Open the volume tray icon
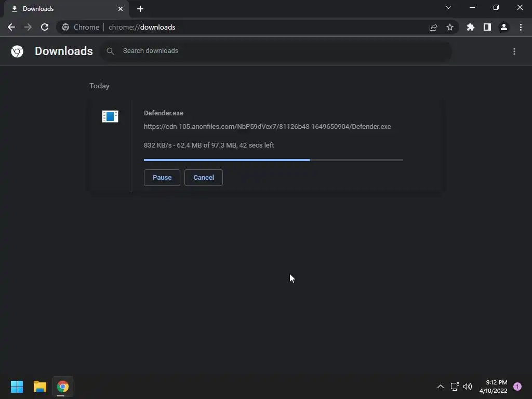 (468, 387)
